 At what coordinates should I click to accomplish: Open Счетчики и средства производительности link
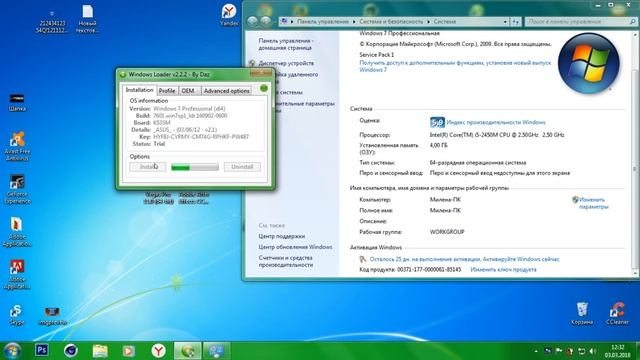coord(286,261)
